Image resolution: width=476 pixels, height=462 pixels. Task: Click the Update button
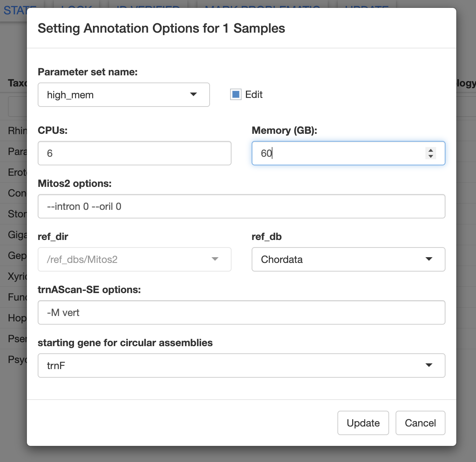tap(363, 423)
